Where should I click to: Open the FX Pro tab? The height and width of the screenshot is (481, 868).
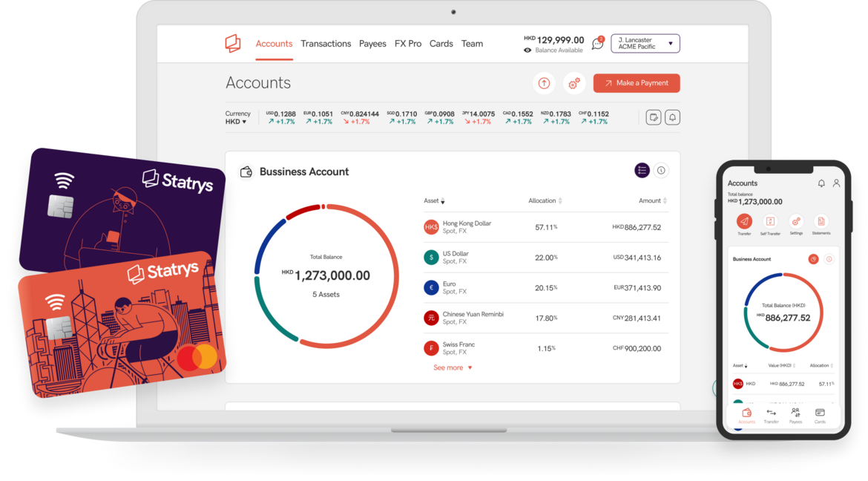(407, 44)
